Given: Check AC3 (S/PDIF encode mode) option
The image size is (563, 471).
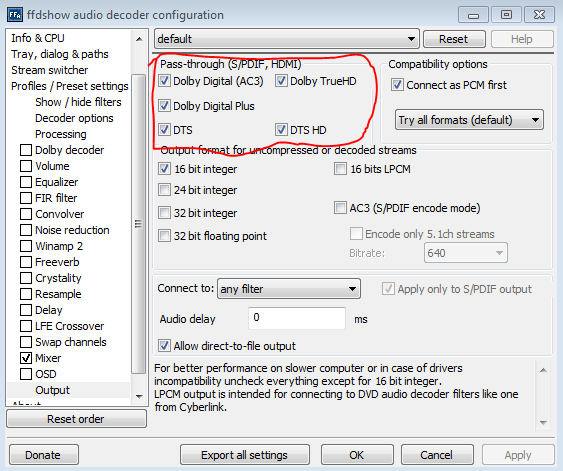Looking at the screenshot, I should (x=340, y=208).
